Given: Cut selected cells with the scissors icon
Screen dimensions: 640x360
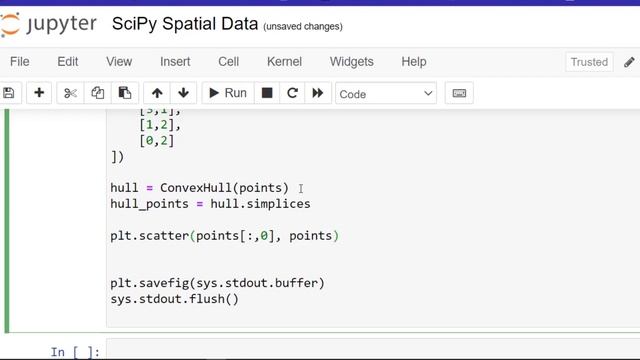Looking at the screenshot, I should pos(70,93).
